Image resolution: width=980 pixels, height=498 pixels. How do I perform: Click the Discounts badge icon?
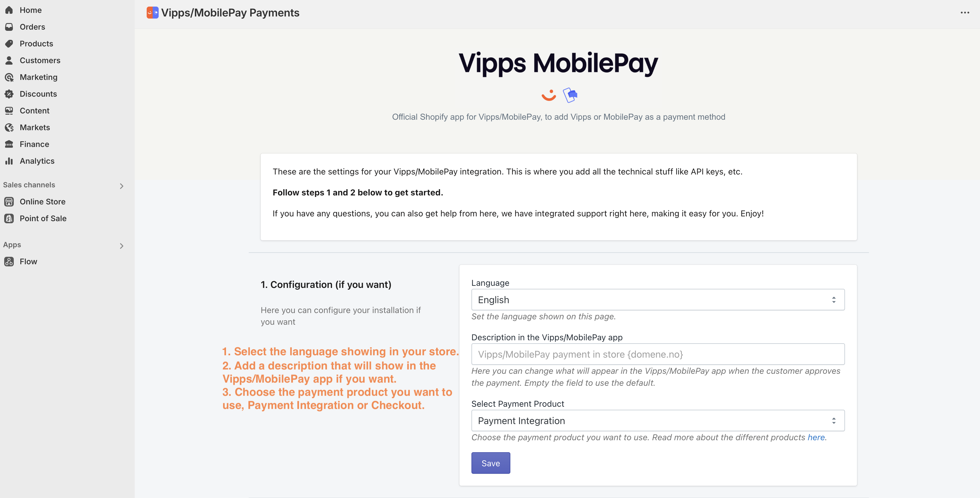pos(9,94)
